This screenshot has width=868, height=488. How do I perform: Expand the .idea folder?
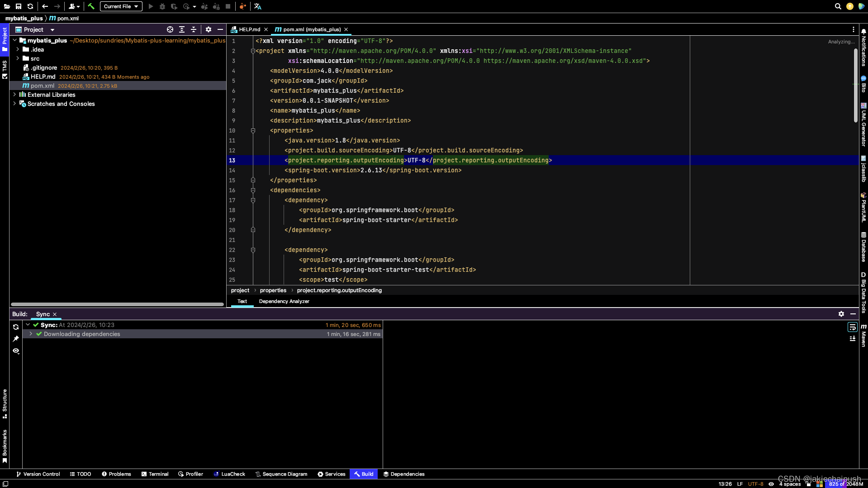(x=18, y=49)
